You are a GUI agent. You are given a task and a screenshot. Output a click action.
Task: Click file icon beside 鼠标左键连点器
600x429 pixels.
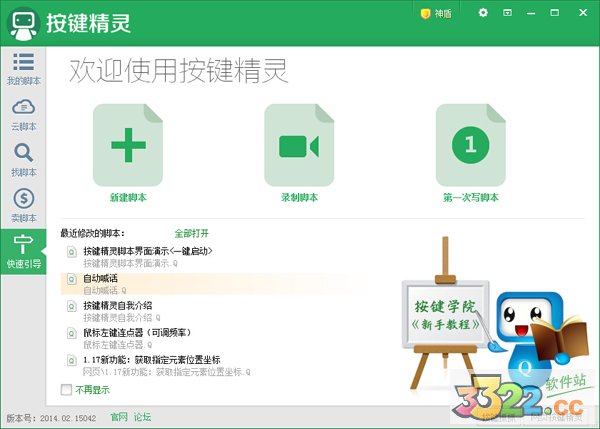72,333
